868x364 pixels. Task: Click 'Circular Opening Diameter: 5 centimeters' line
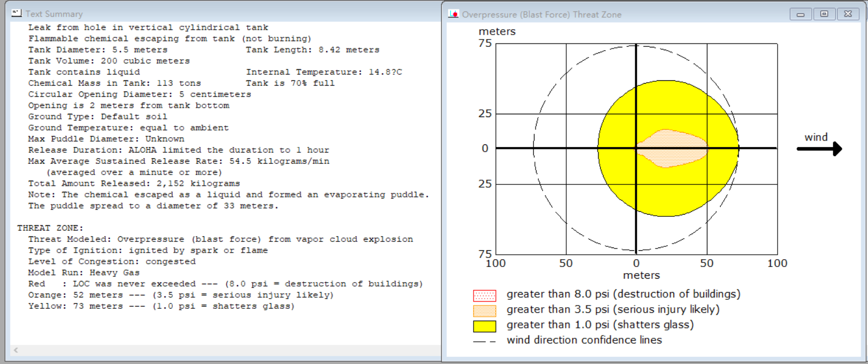click(139, 94)
